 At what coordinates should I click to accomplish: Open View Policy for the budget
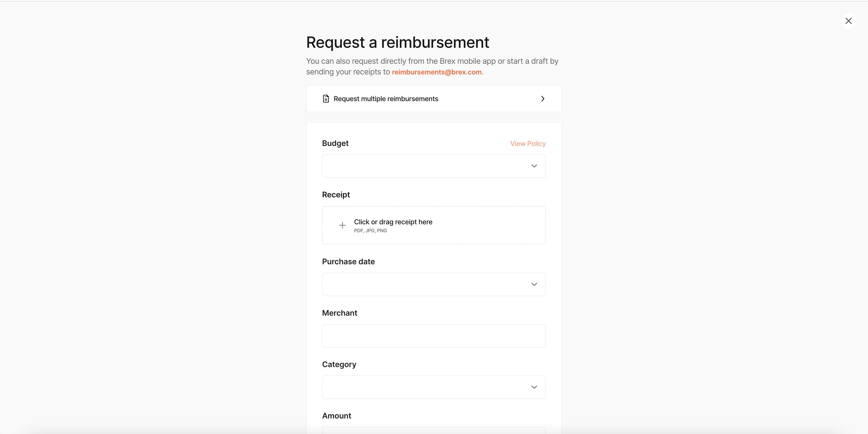pos(527,143)
